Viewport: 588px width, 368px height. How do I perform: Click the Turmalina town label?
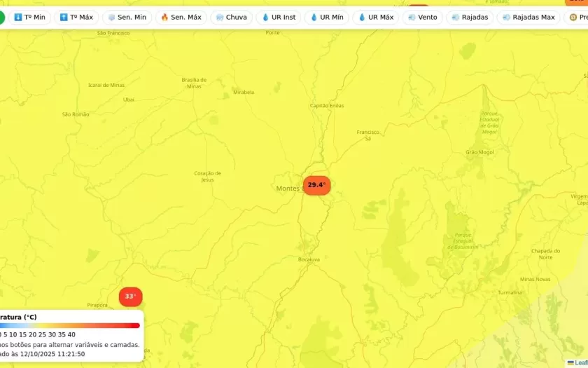click(x=510, y=292)
